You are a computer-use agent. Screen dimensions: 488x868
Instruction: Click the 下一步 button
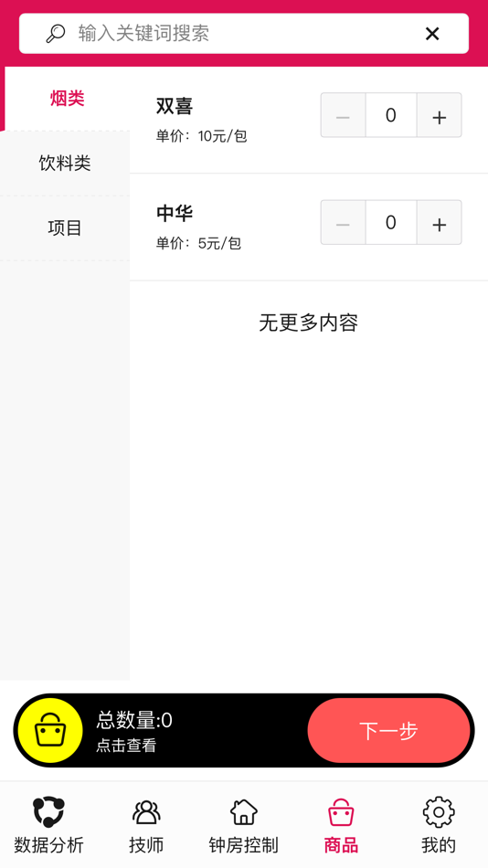click(x=389, y=731)
